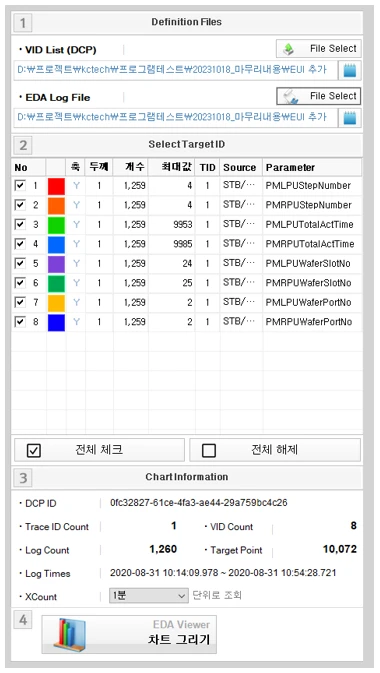Click Log Count value 1,260
The width and height of the screenshot is (380, 673).
[163, 549]
